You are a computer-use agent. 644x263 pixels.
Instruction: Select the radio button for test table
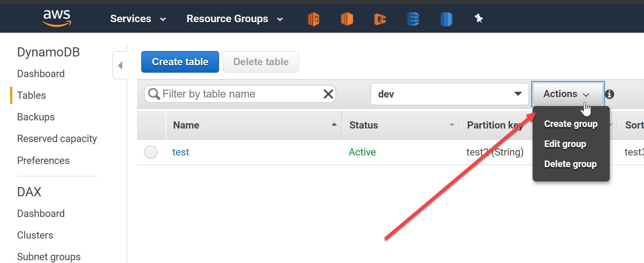(151, 152)
